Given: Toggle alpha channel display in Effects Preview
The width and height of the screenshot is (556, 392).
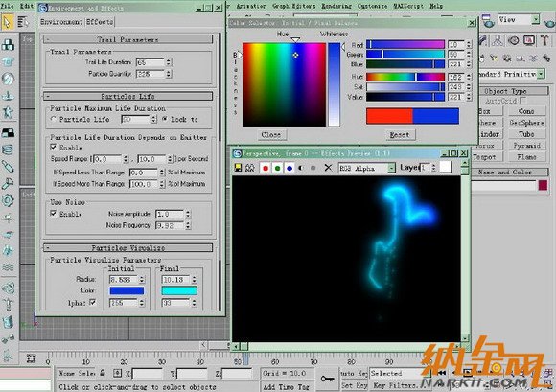Looking at the screenshot, I should (301, 168).
